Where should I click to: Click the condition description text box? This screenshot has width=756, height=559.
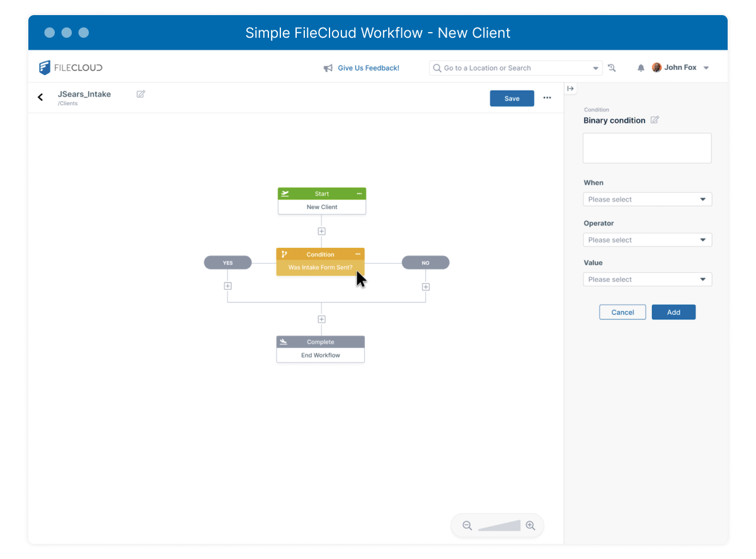click(x=647, y=148)
